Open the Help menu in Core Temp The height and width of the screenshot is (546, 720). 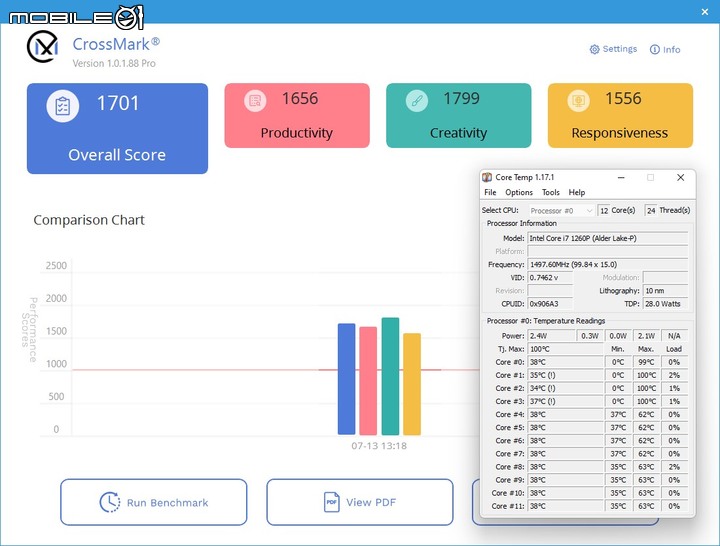point(577,192)
